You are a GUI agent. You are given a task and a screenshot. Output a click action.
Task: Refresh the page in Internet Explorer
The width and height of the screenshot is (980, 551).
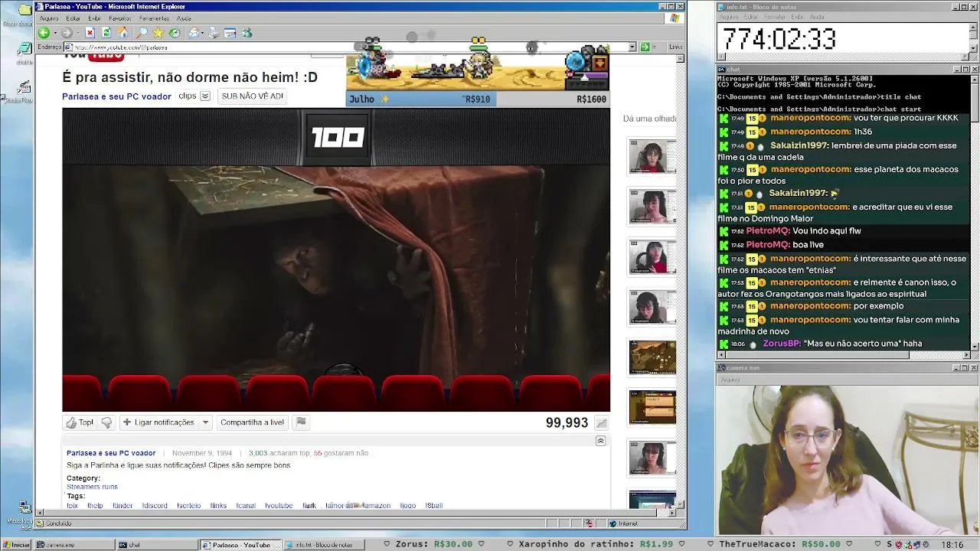[106, 33]
